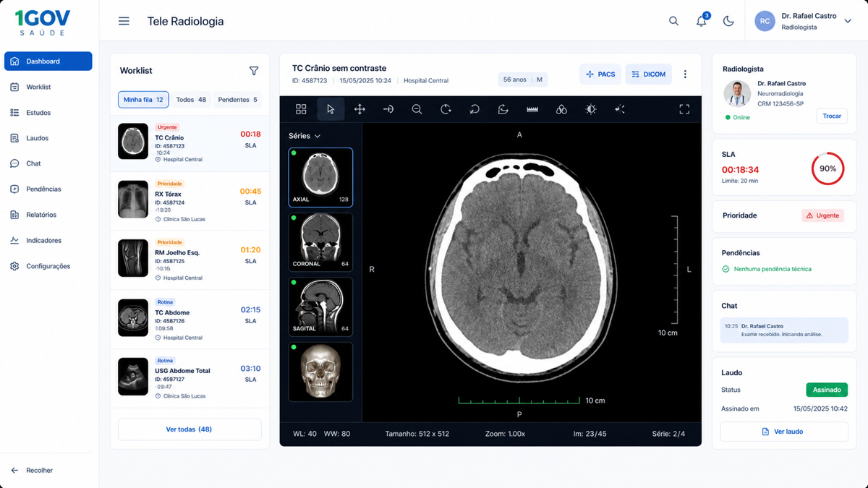Click the 00:18:34 SLA timer

click(740, 170)
